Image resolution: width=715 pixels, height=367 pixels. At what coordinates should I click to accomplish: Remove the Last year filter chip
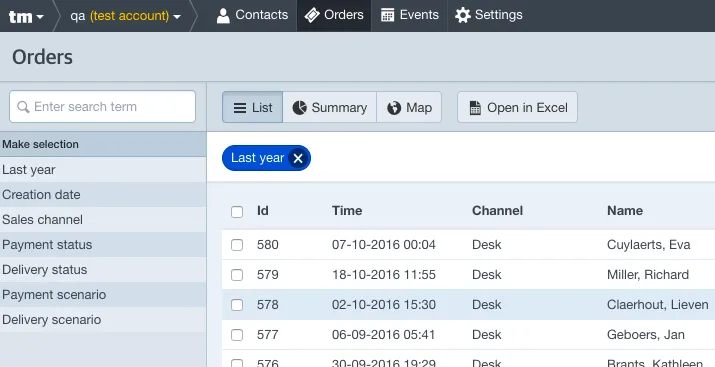298,158
